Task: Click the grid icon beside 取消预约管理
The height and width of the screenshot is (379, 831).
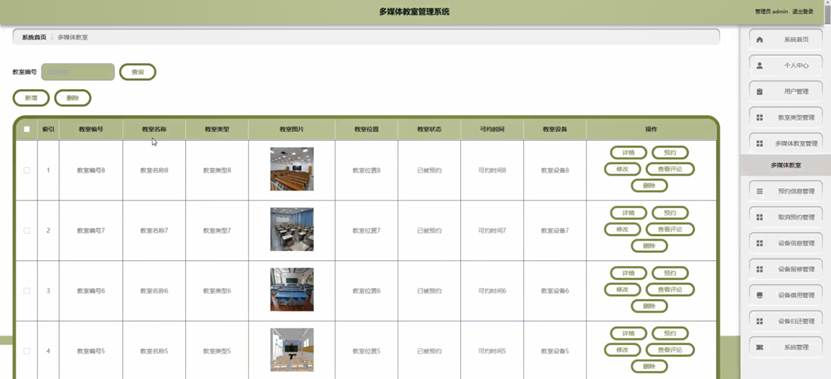Action: [x=759, y=217]
